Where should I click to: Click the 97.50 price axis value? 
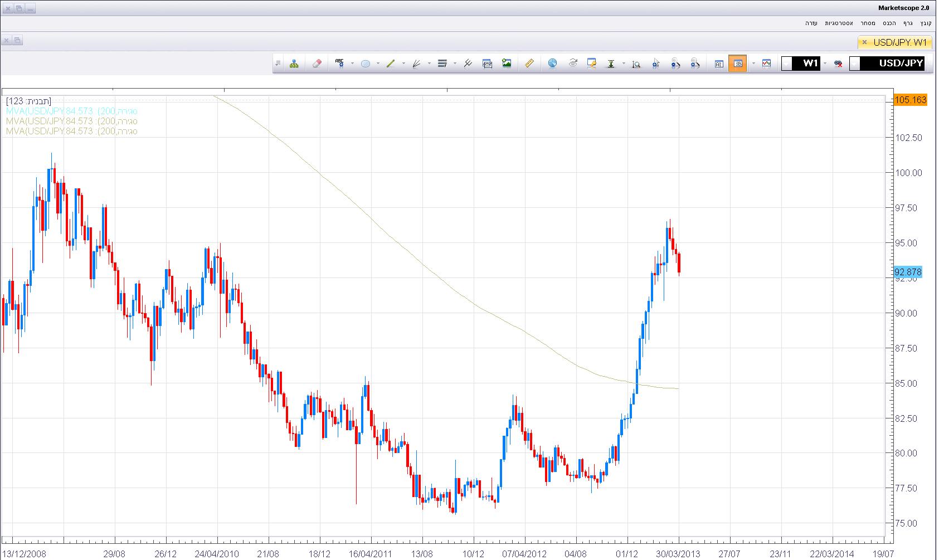pos(906,208)
